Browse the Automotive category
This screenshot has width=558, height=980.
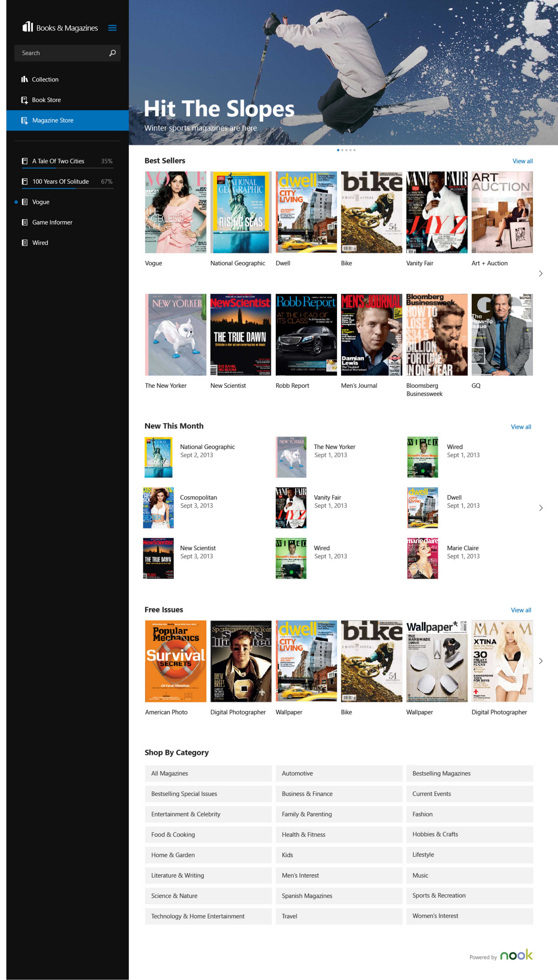(x=339, y=774)
